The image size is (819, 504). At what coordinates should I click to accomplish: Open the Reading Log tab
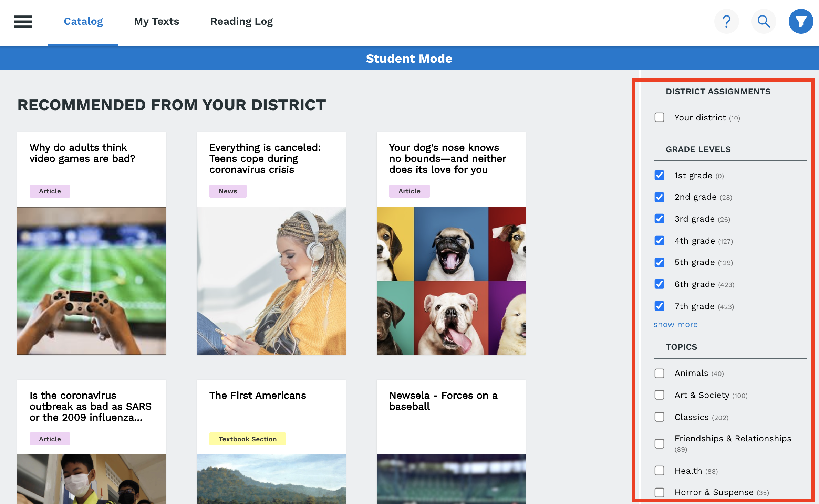241,21
